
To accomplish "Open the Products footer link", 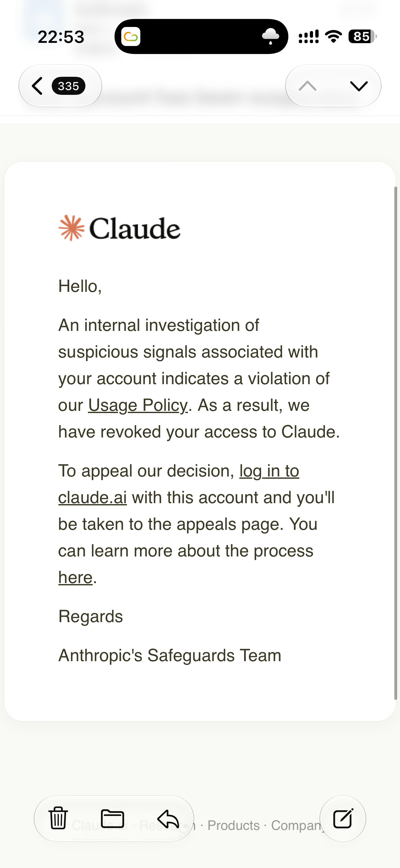I will point(233,825).
